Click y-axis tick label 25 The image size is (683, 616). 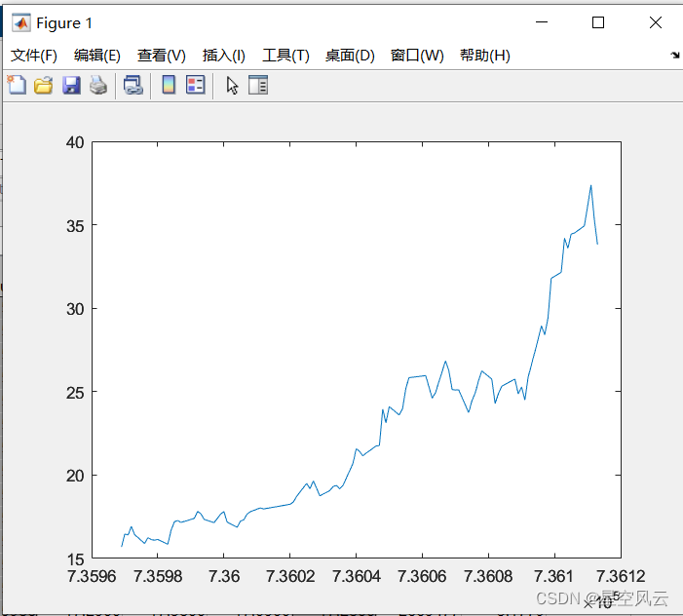pyautogui.click(x=75, y=393)
